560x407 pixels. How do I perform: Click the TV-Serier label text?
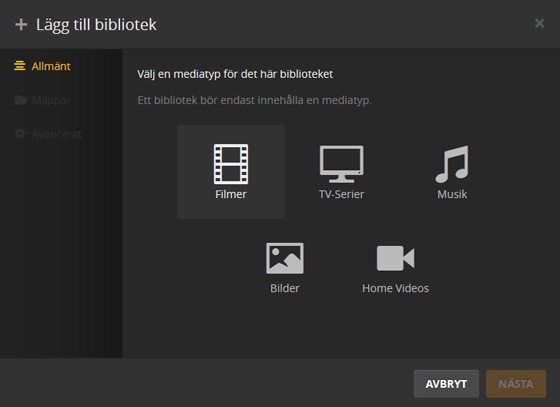coord(341,194)
